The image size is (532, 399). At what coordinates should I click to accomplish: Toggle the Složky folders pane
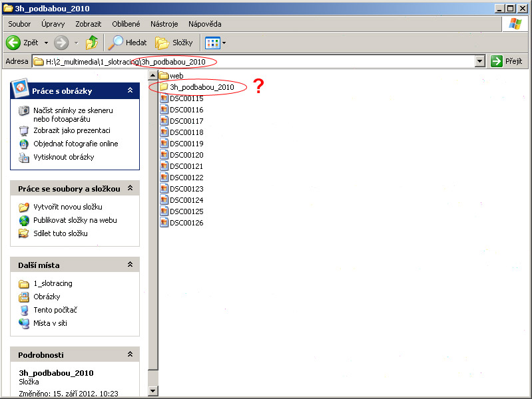coord(174,43)
